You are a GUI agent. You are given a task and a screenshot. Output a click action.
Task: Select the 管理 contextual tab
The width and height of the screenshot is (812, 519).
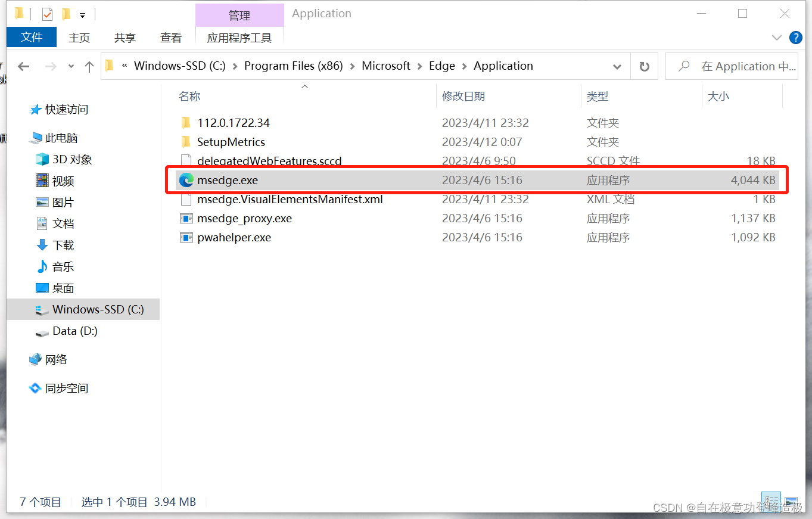click(239, 15)
